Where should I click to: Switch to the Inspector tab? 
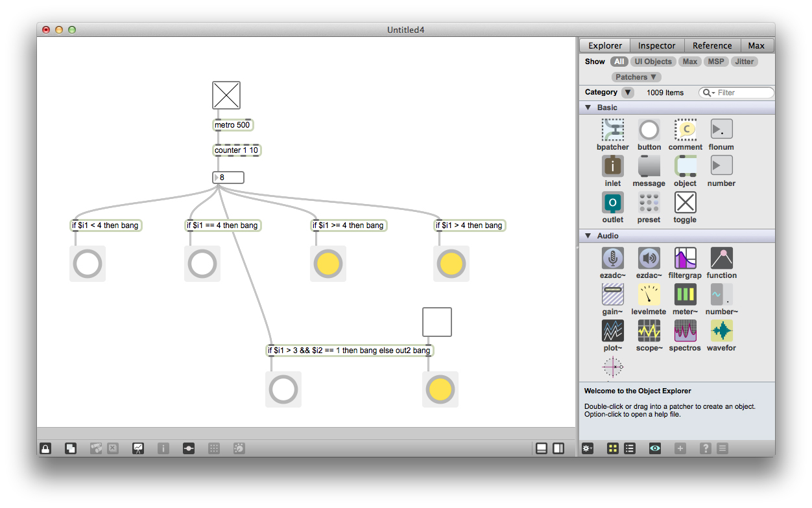point(657,45)
